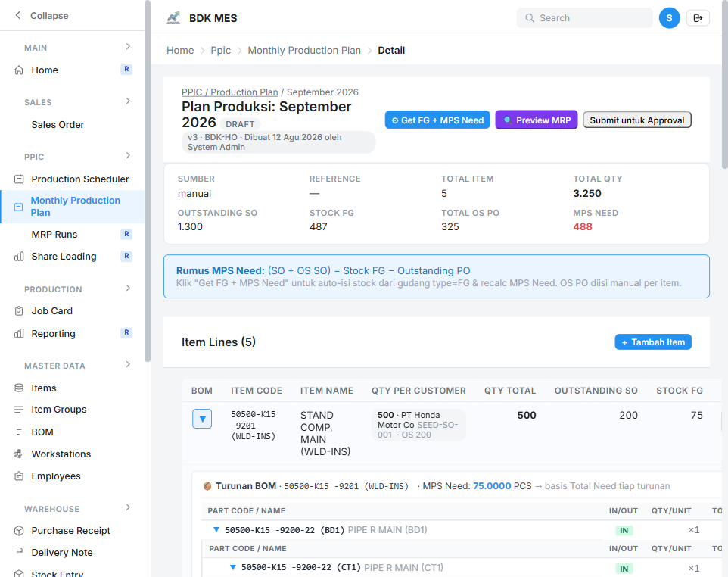This screenshot has height=577, width=728.
Task: Open Job Card menu item
Action: pyautogui.click(x=51, y=310)
